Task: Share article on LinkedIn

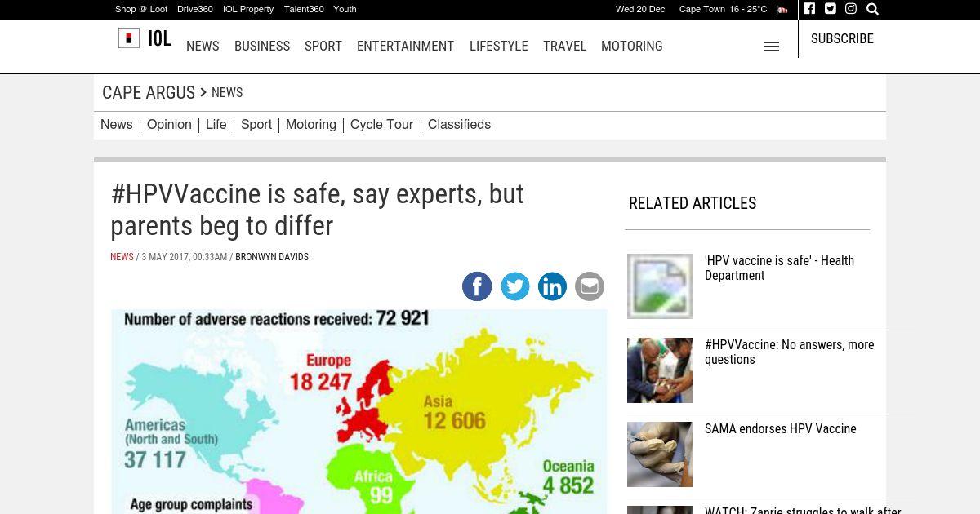Action: (552, 286)
